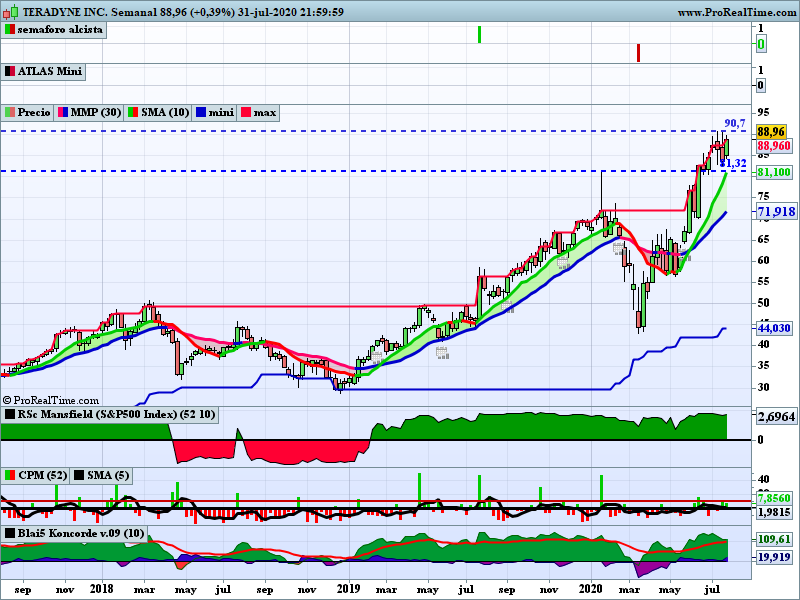Click the green 7,8560 CPM value
This screenshot has height=600, width=800.
pyautogui.click(x=774, y=498)
